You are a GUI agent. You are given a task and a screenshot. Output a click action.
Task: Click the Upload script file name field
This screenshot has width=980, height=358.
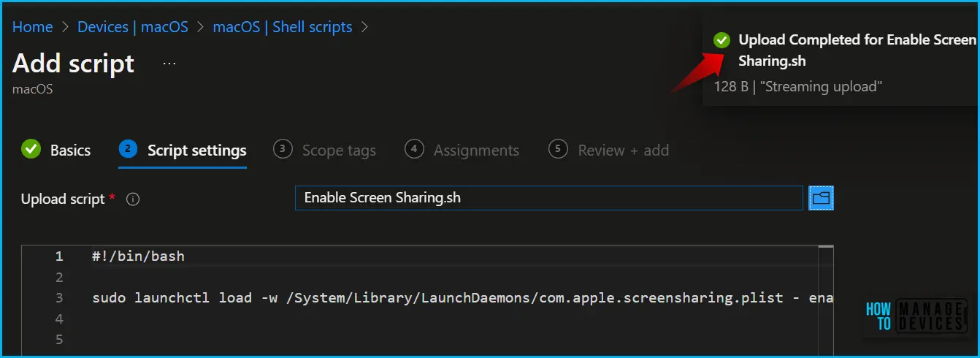548,198
